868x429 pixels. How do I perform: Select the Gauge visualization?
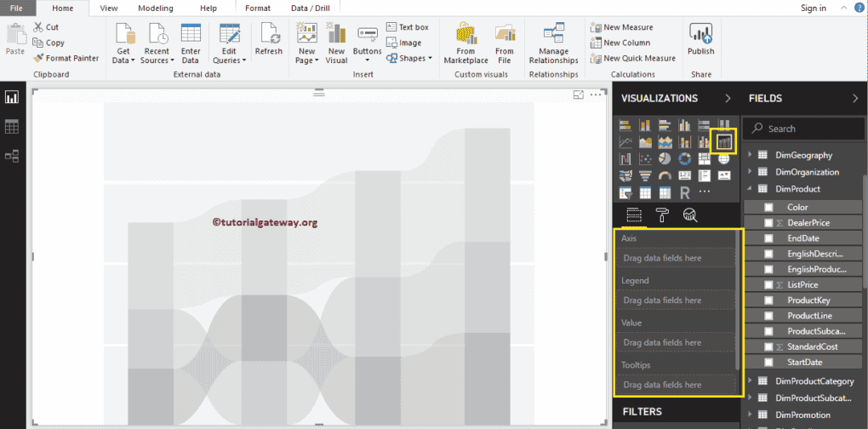tap(665, 175)
